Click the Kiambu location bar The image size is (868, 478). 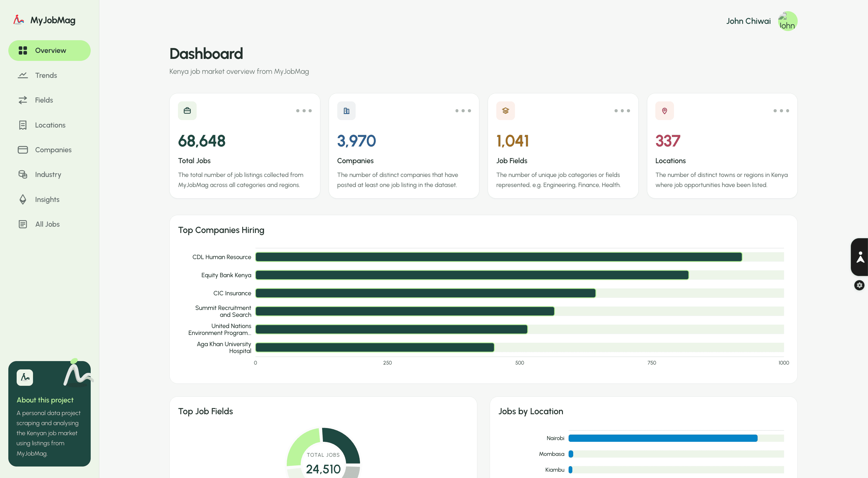(570, 470)
